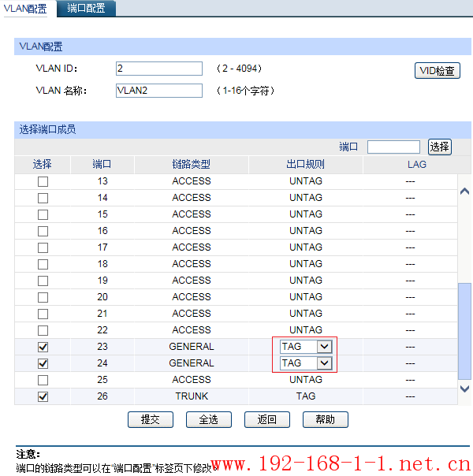Check the checkbox for port 16

pyautogui.click(x=43, y=231)
